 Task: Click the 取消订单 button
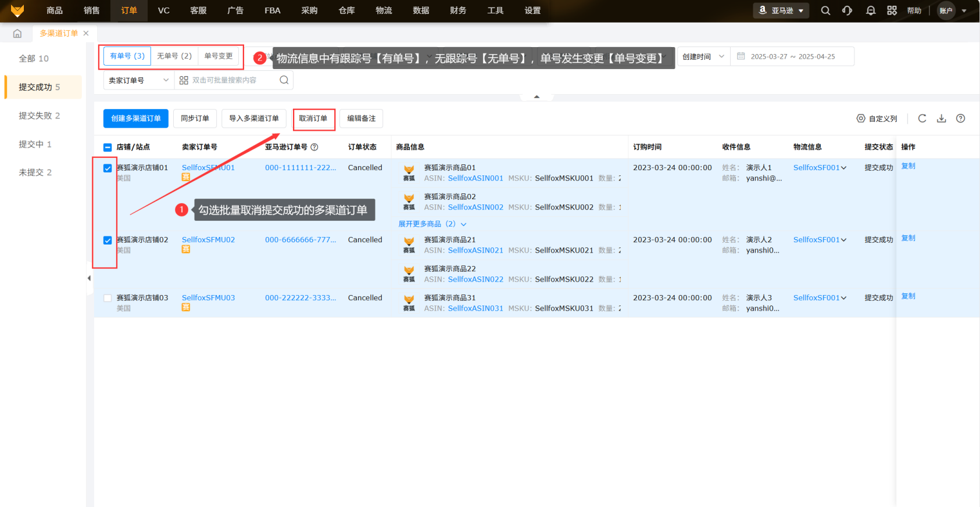pyautogui.click(x=313, y=118)
